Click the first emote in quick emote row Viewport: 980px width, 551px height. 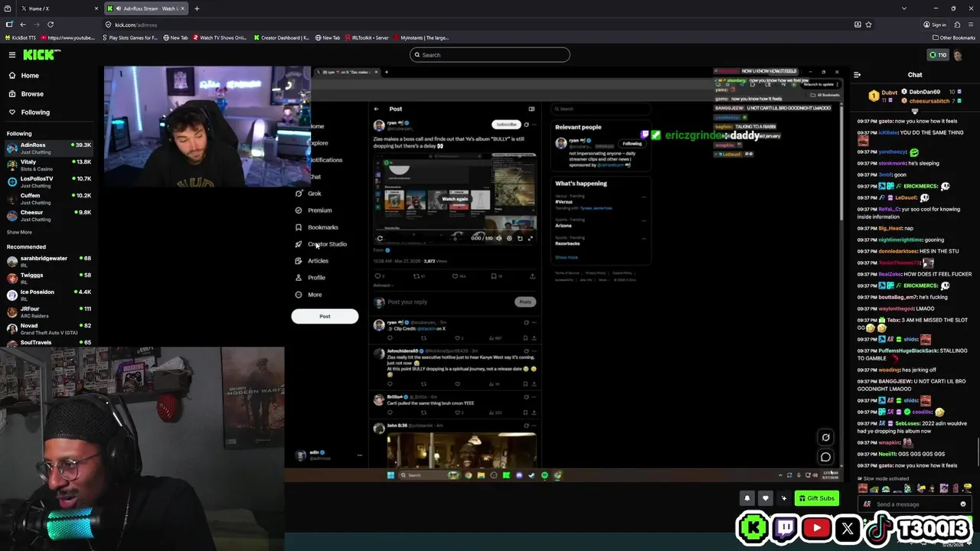tap(864, 488)
